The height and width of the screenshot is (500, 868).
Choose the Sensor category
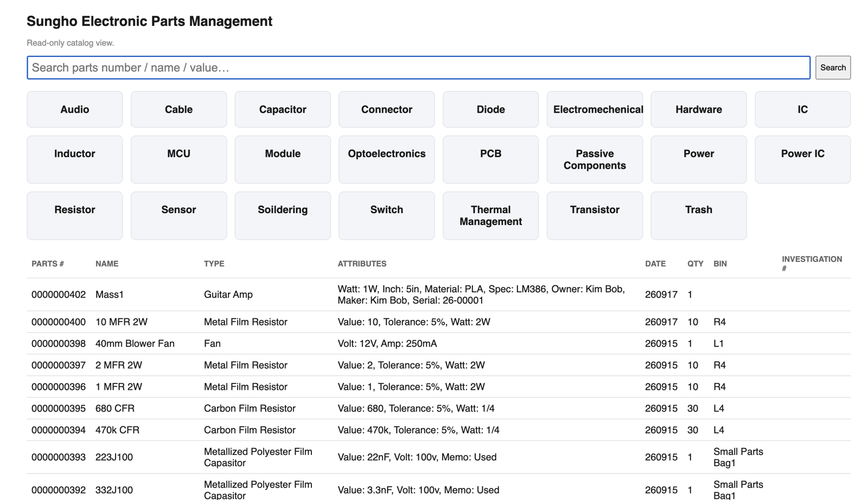click(178, 215)
